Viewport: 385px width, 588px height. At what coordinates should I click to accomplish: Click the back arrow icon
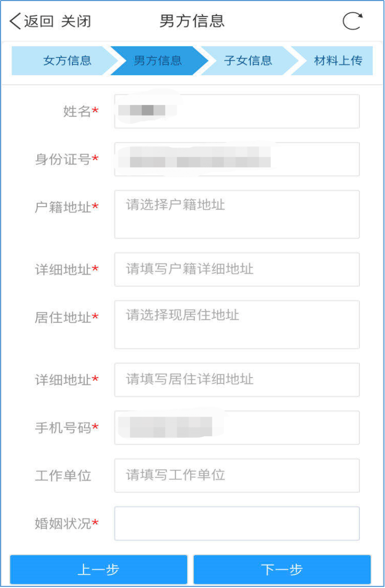tap(15, 21)
